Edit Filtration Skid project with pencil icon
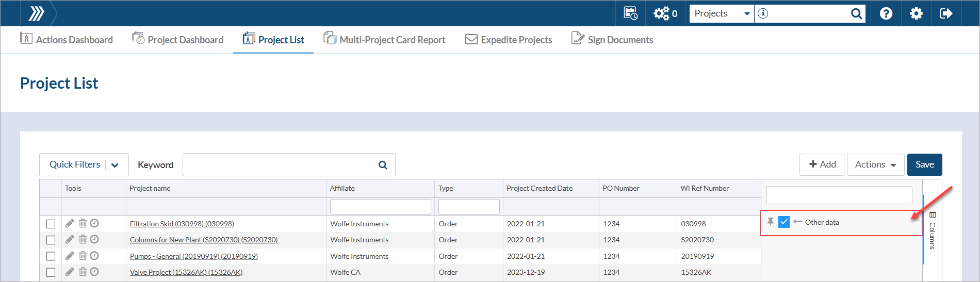The height and width of the screenshot is (282, 980). point(70,223)
